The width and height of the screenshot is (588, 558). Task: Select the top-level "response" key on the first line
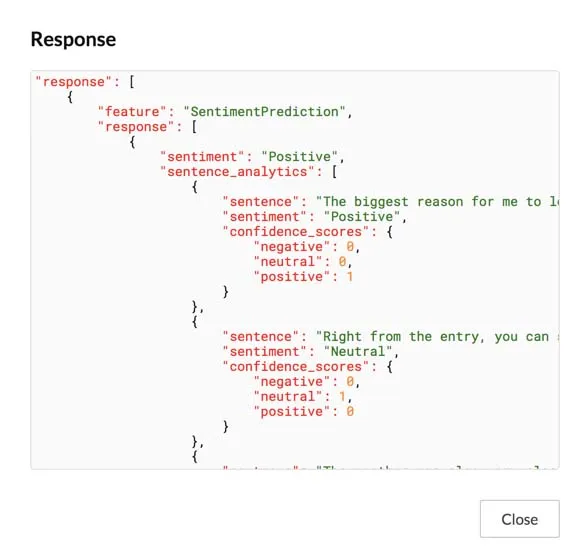(74, 82)
